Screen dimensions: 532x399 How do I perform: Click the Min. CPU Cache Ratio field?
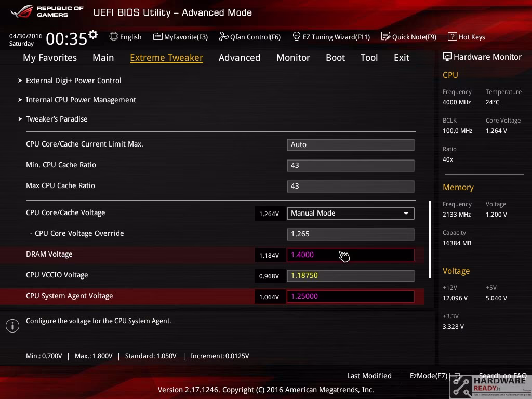[351, 166]
